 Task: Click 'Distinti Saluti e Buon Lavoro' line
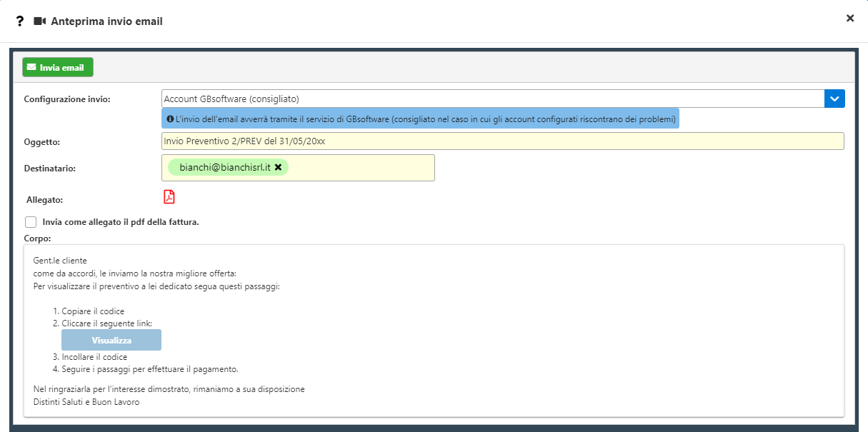tap(86, 402)
